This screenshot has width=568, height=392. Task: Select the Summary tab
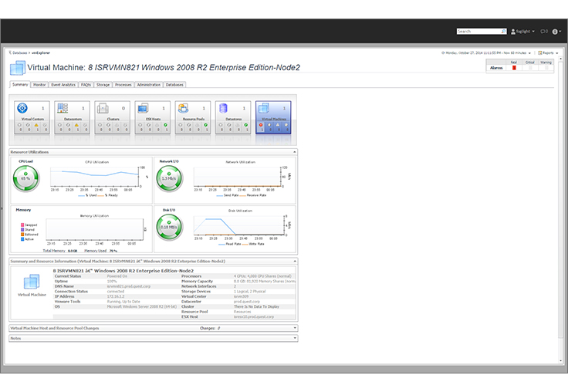click(20, 84)
